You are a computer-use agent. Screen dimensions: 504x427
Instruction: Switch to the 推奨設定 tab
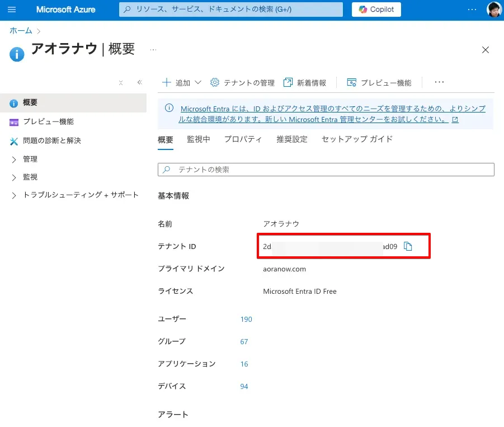coord(292,139)
